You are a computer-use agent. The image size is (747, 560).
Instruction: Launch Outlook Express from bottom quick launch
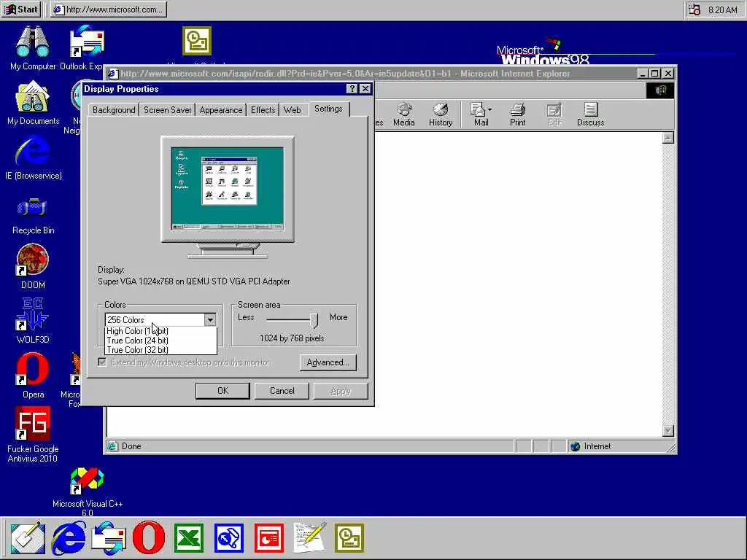[109, 538]
